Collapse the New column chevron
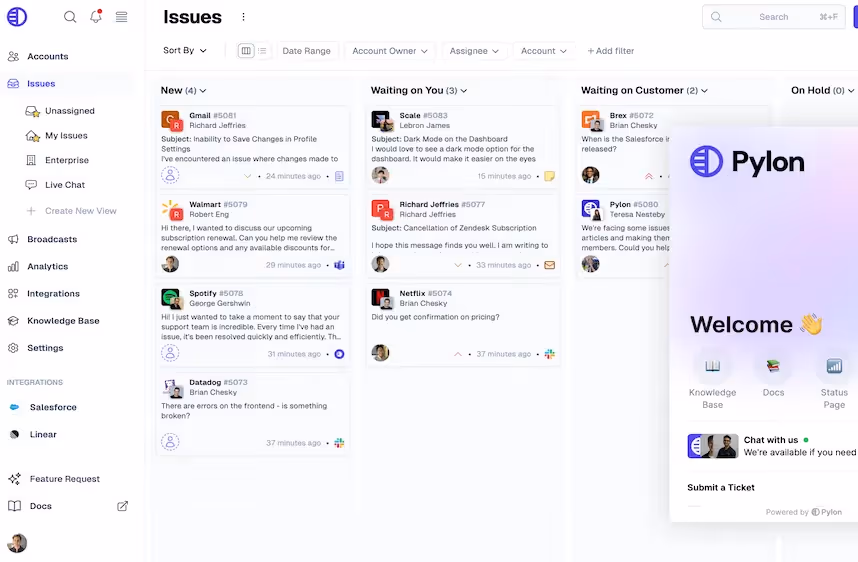This screenshot has height=562, width=858. (x=203, y=91)
